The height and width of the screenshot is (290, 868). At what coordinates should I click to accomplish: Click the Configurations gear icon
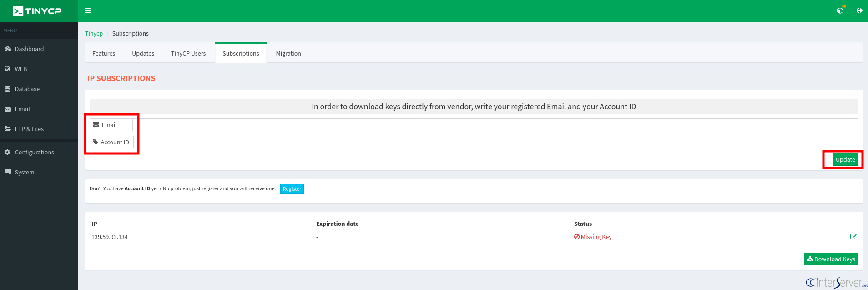coord(7,152)
